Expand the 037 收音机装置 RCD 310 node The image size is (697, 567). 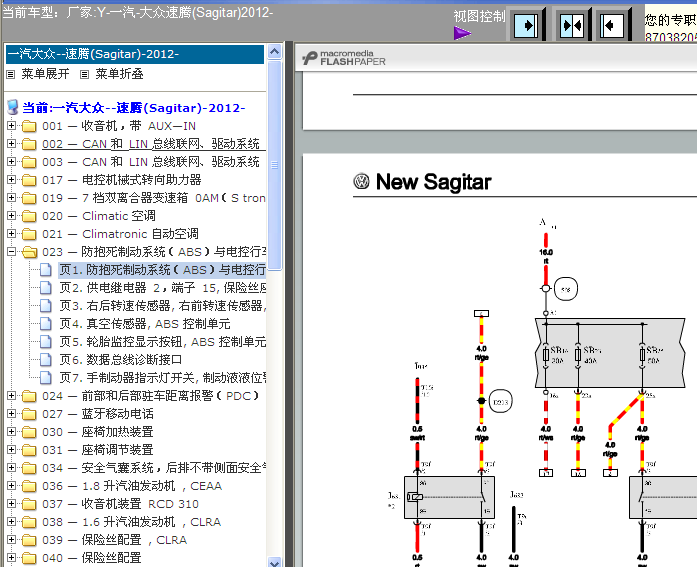[12, 503]
